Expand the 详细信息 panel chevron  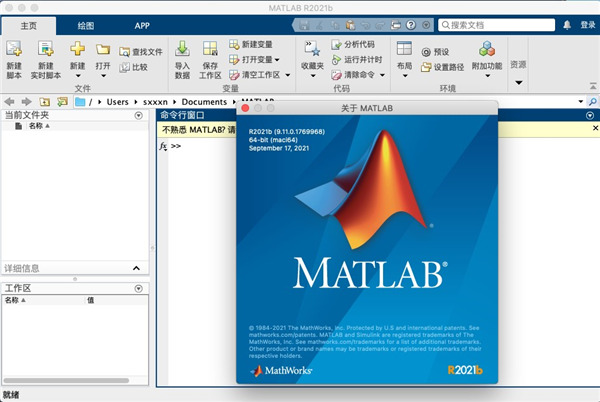point(136,268)
